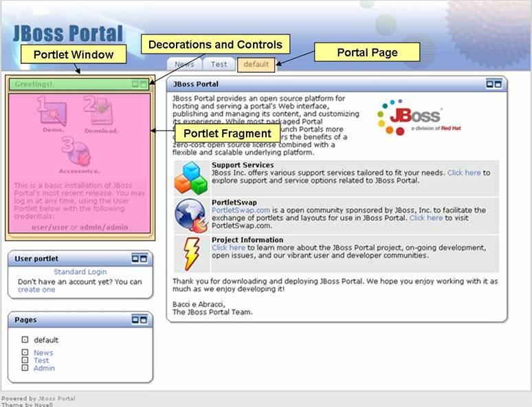This screenshot has width=532, height=407.
Task: Open the Download step icon
Action: [x=100, y=111]
